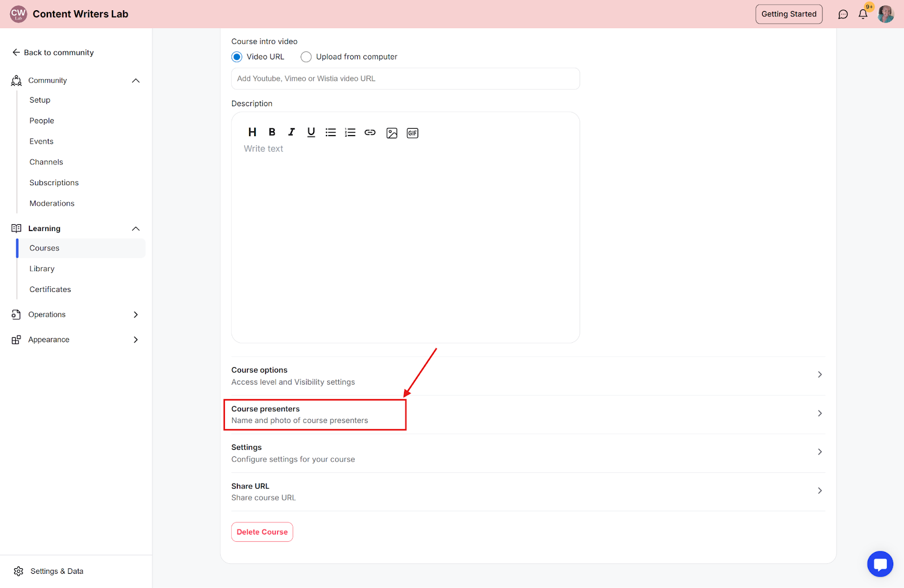Click the Back to community arrow icon
904x588 pixels.
tap(16, 53)
